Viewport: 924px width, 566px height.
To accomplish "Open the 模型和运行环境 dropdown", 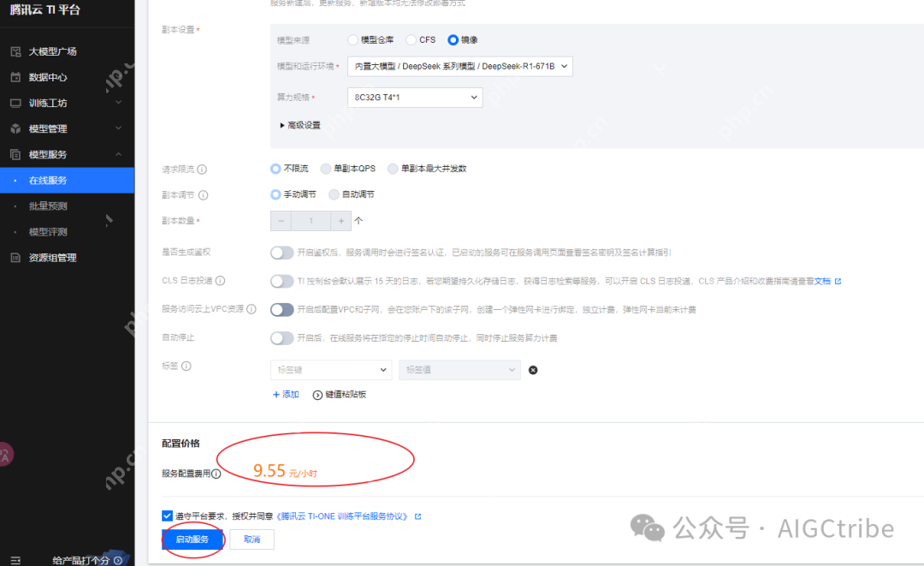I will tap(459, 66).
